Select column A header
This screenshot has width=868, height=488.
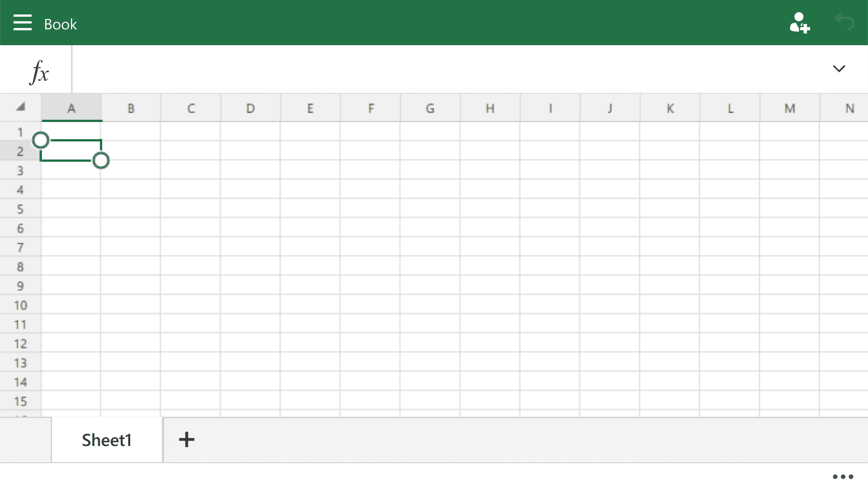pyautogui.click(x=71, y=108)
